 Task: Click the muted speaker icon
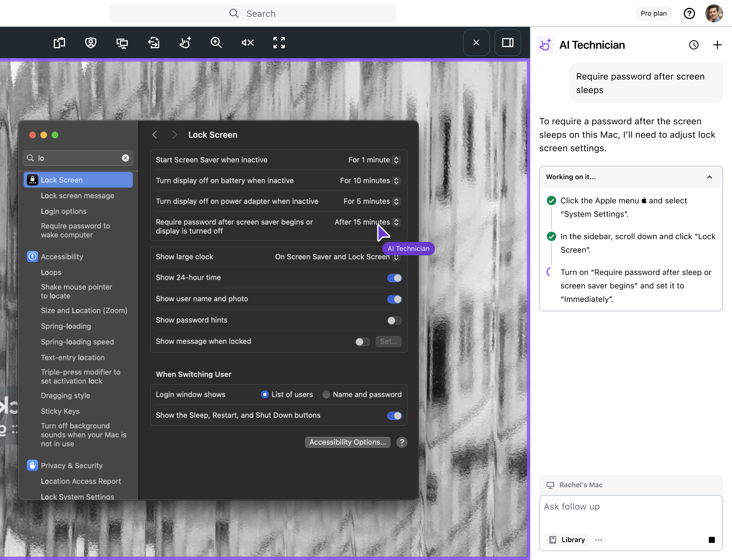tap(247, 43)
